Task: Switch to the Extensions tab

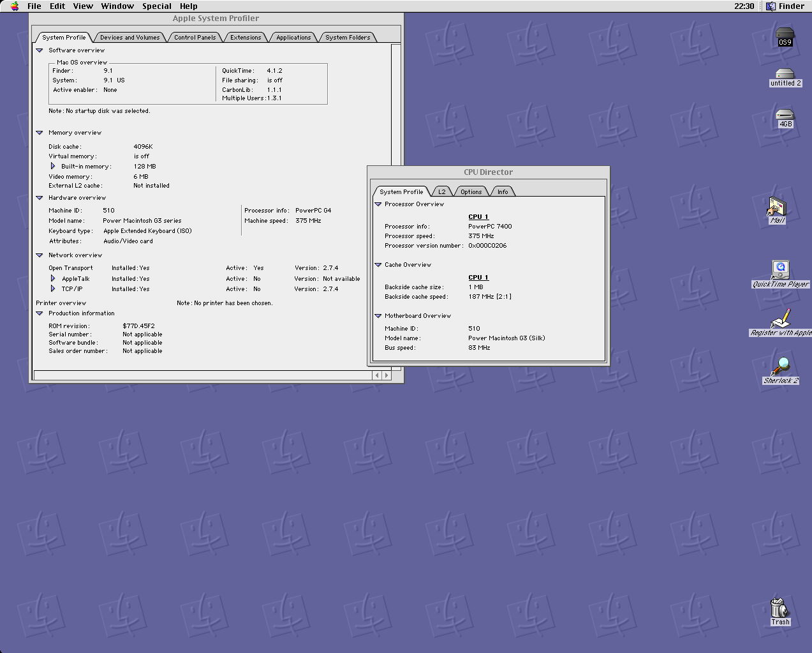Action: (246, 38)
